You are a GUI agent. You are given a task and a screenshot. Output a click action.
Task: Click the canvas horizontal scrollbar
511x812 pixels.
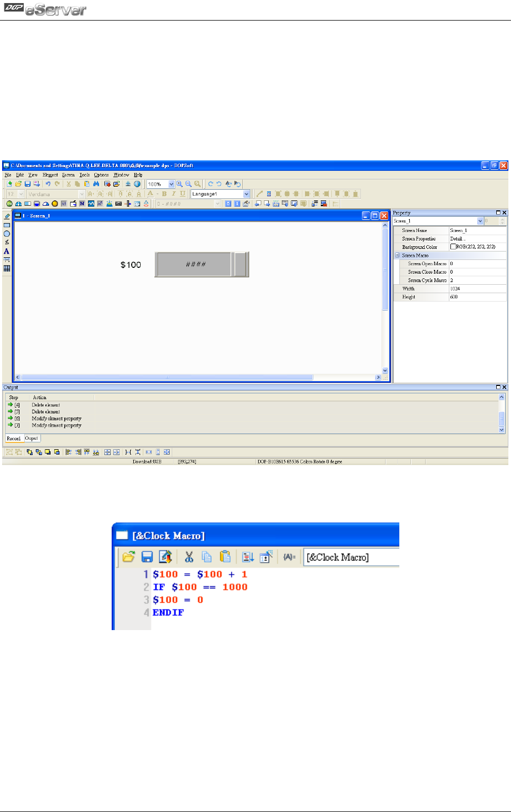pos(198,377)
